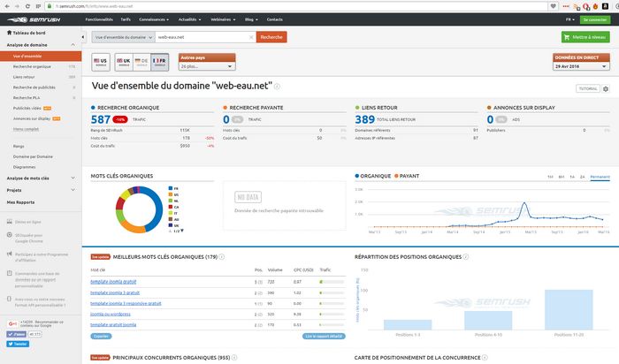Click the Tutorial button
This screenshot has width=619, height=364.
(588, 88)
